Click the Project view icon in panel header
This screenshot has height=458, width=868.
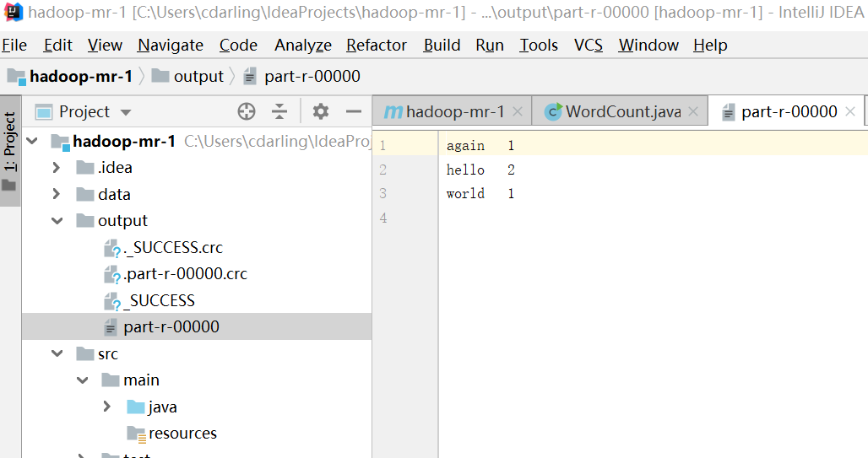coord(44,112)
